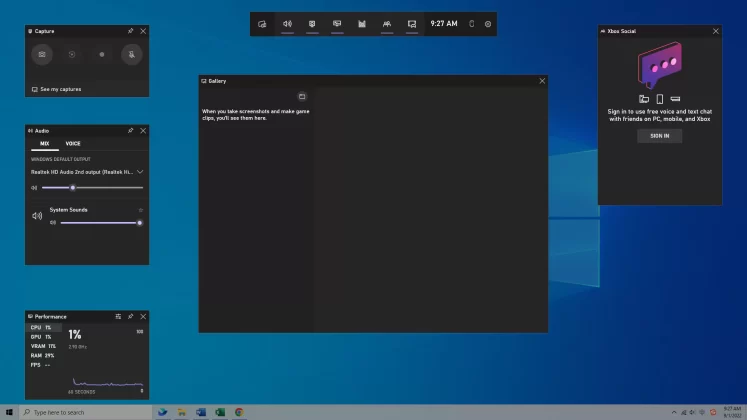Click the Performance usage graph

[108, 382]
